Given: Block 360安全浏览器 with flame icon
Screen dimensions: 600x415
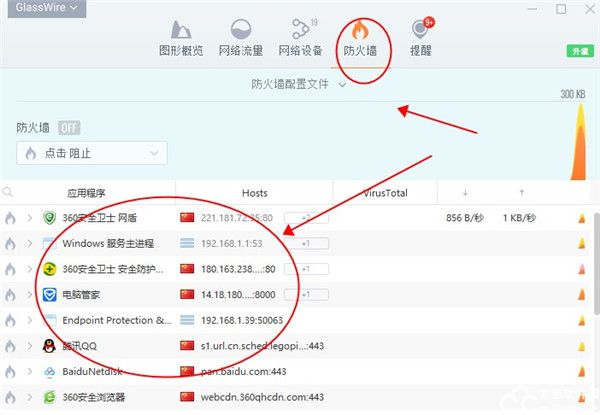Looking at the screenshot, I should [x=10, y=397].
